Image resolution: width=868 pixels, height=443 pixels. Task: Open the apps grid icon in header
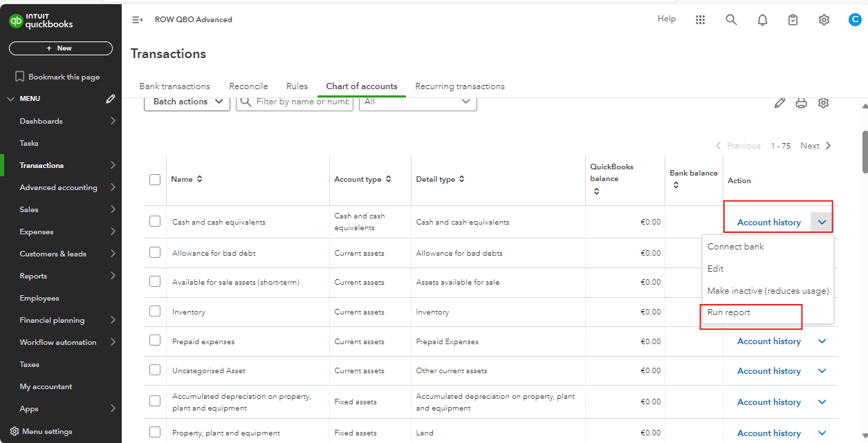[x=700, y=20]
